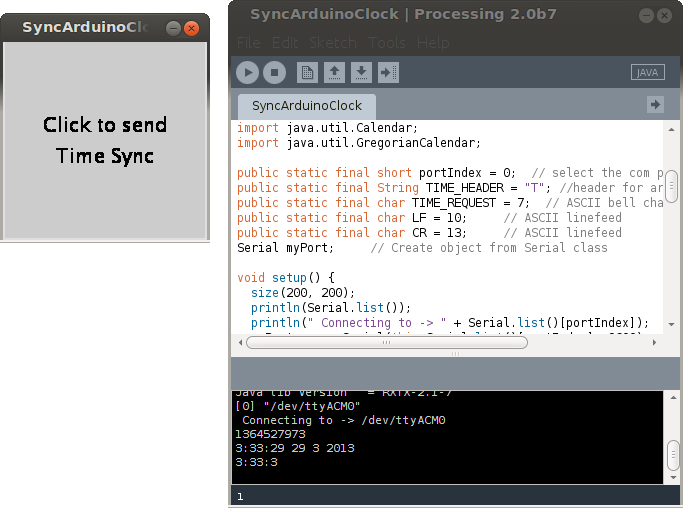
Task: Click console line '[0] "/dev/ttyACM0"'
Action: 298,406
